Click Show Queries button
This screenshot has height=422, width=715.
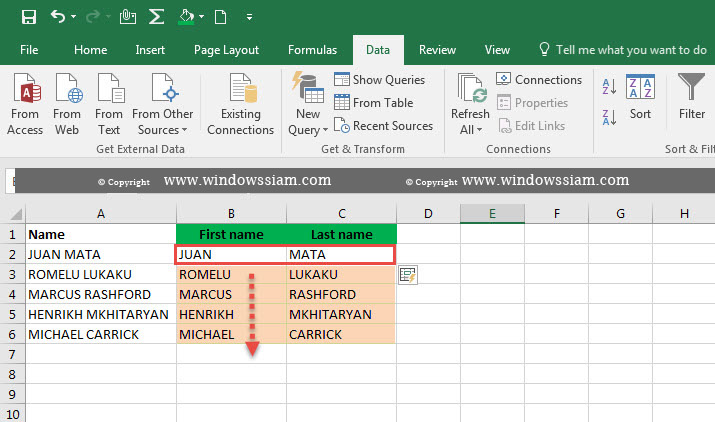coord(379,80)
